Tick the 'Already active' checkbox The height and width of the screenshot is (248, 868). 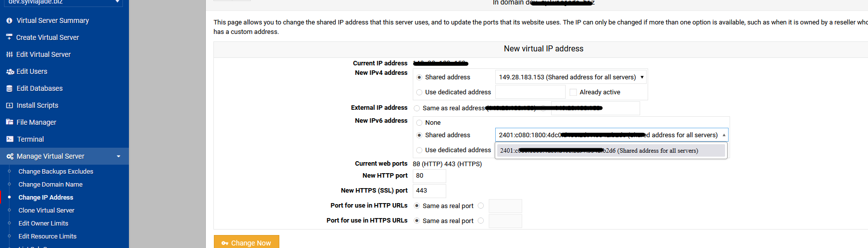(x=573, y=92)
